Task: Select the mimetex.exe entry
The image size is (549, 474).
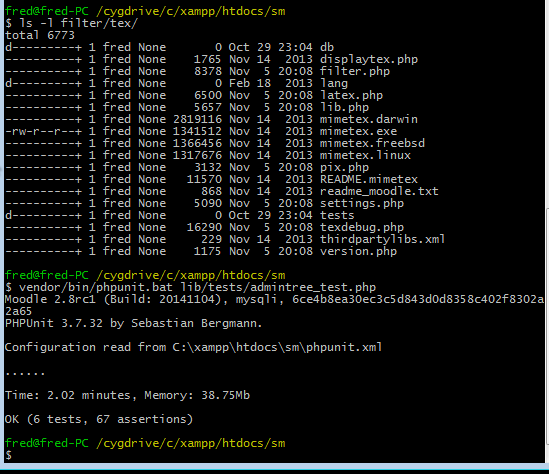Action: tap(358, 131)
